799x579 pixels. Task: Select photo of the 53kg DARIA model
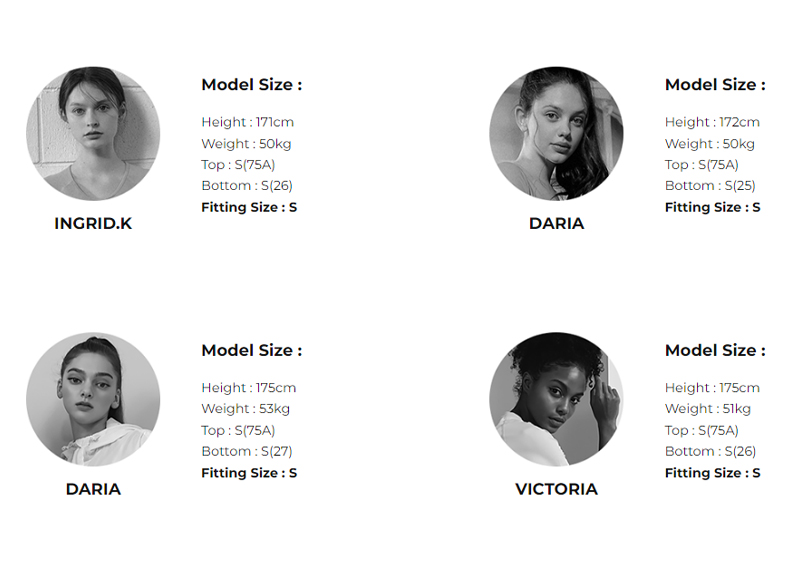click(x=93, y=400)
